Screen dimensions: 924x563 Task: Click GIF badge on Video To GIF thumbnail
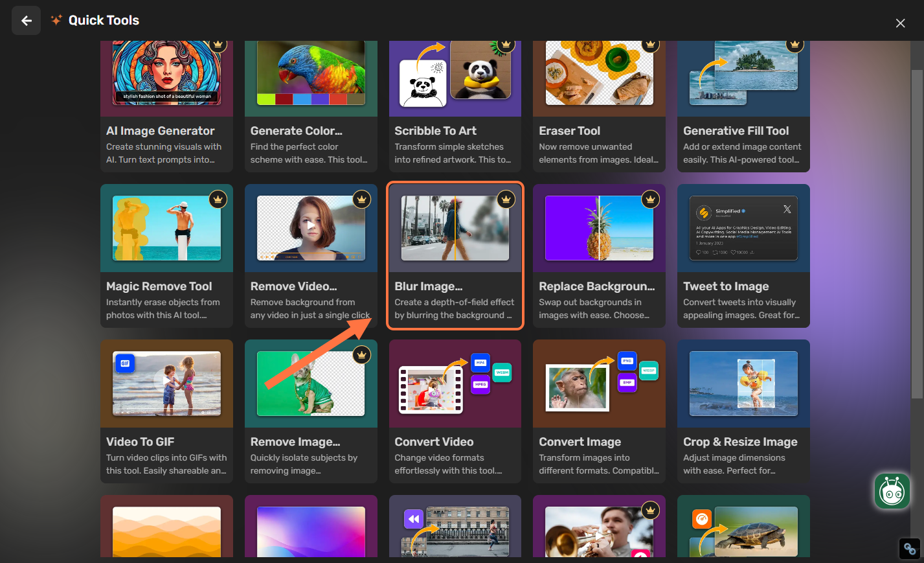tap(125, 363)
